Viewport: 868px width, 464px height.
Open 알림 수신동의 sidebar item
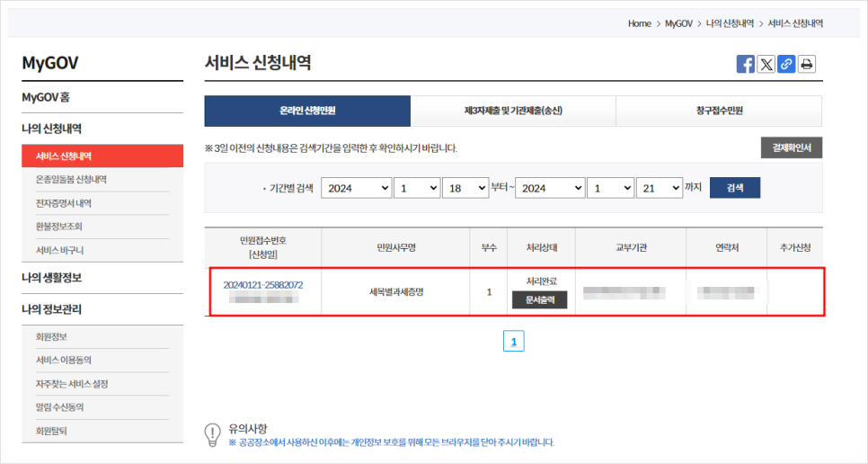coord(60,407)
